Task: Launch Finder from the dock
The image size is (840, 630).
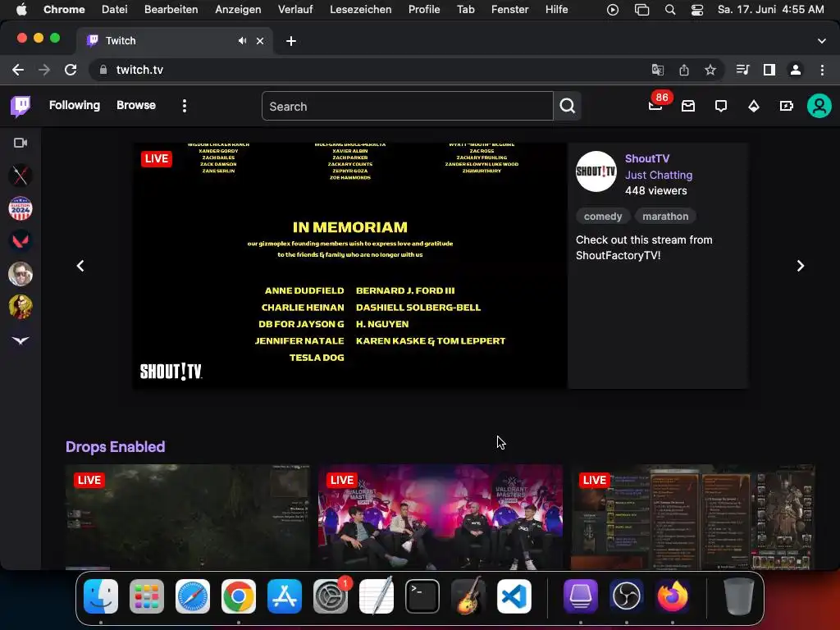Action: coord(101,596)
